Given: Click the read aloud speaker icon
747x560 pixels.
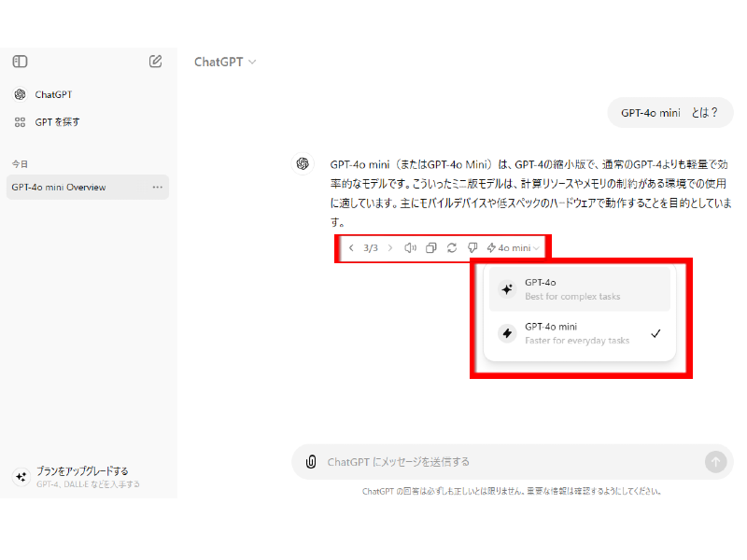Looking at the screenshot, I should point(410,248).
